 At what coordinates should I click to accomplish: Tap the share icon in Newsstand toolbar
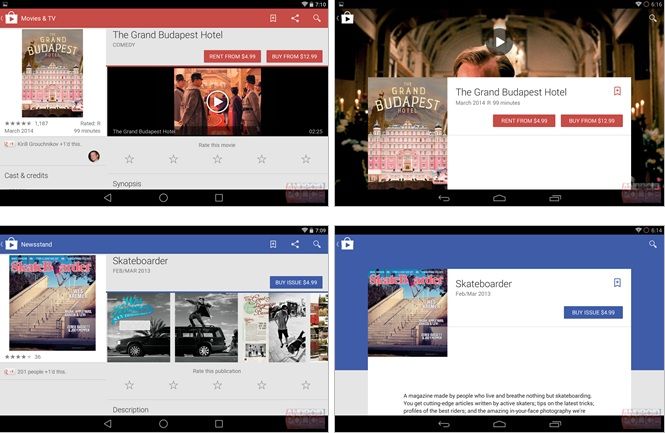295,244
